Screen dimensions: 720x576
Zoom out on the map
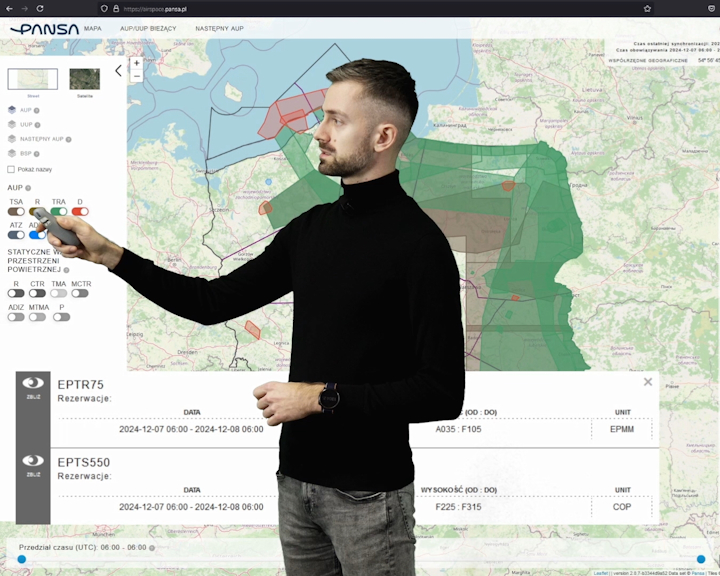pyautogui.click(x=137, y=76)
